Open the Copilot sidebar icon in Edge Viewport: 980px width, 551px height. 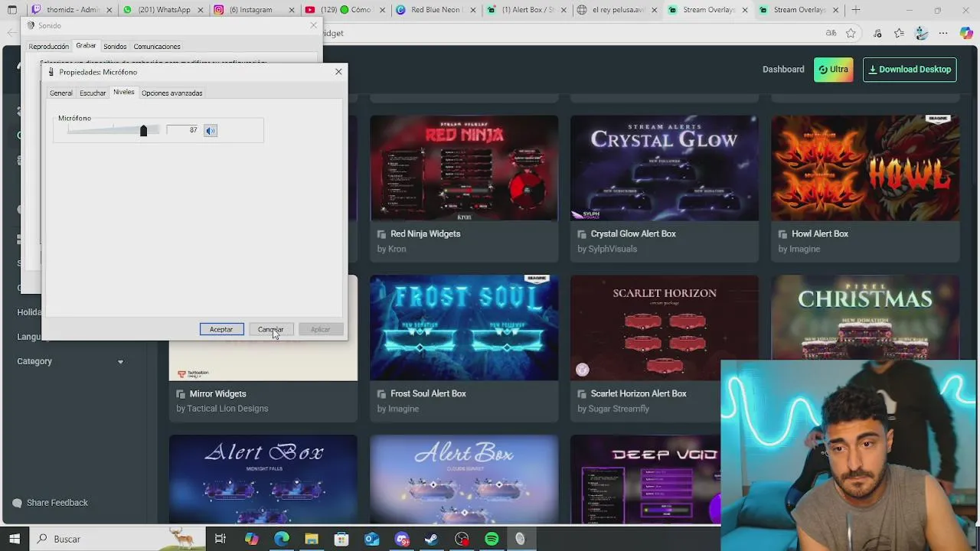tap(966, 33)
